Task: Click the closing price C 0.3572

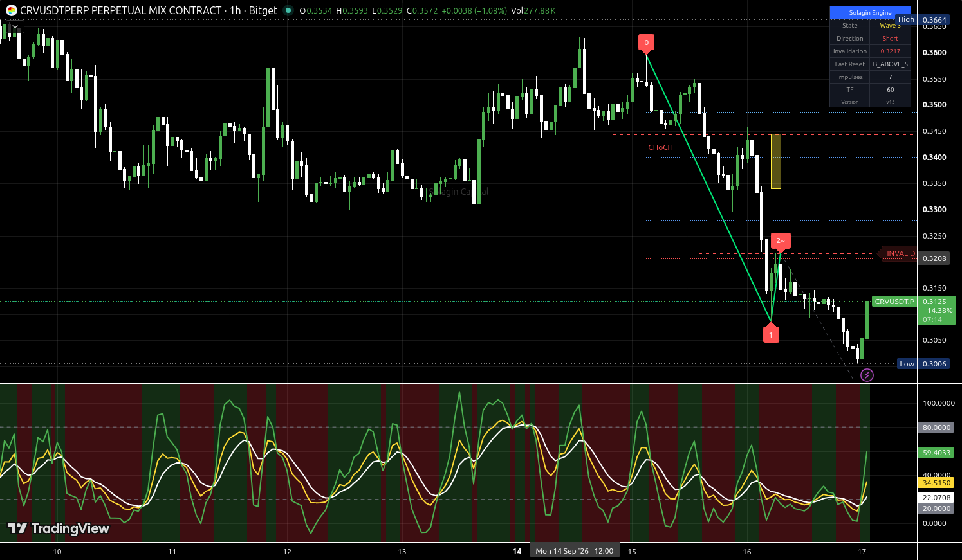Action: point(421,11)
